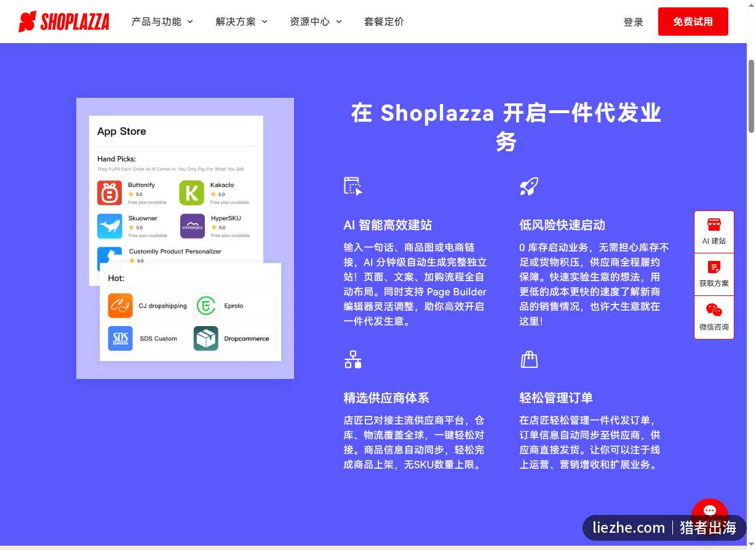Click the 'Hot:' label
This screenshot has width=756, height=550.
(116, 278)
